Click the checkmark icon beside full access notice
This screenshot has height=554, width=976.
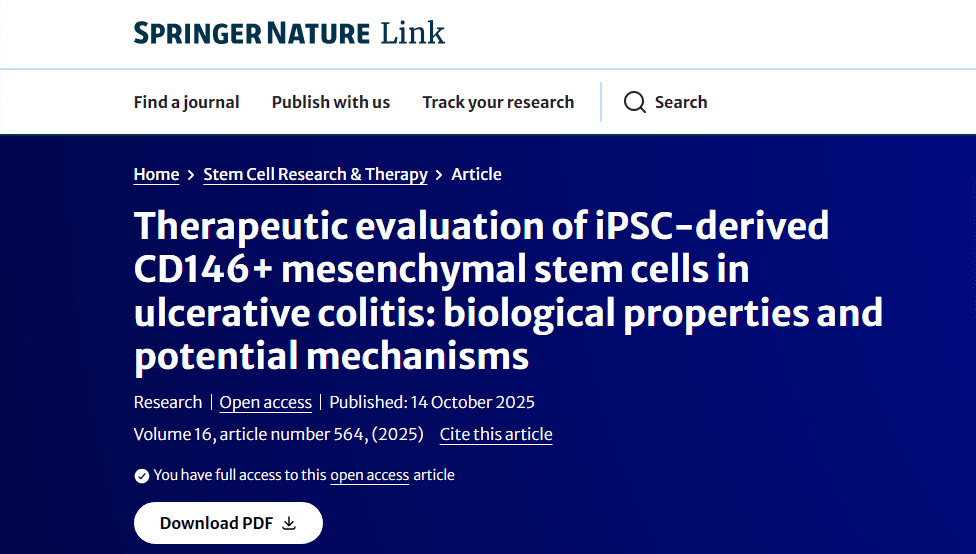[141, 475]
